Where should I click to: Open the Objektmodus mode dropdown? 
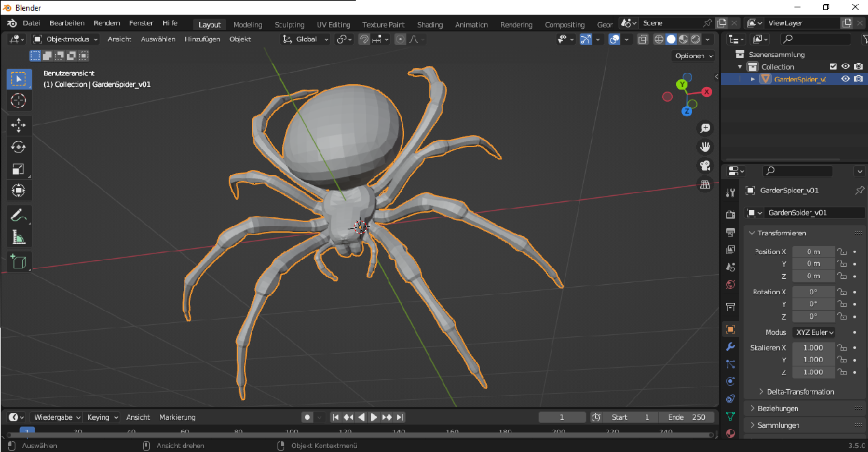(x=66, y=39)
